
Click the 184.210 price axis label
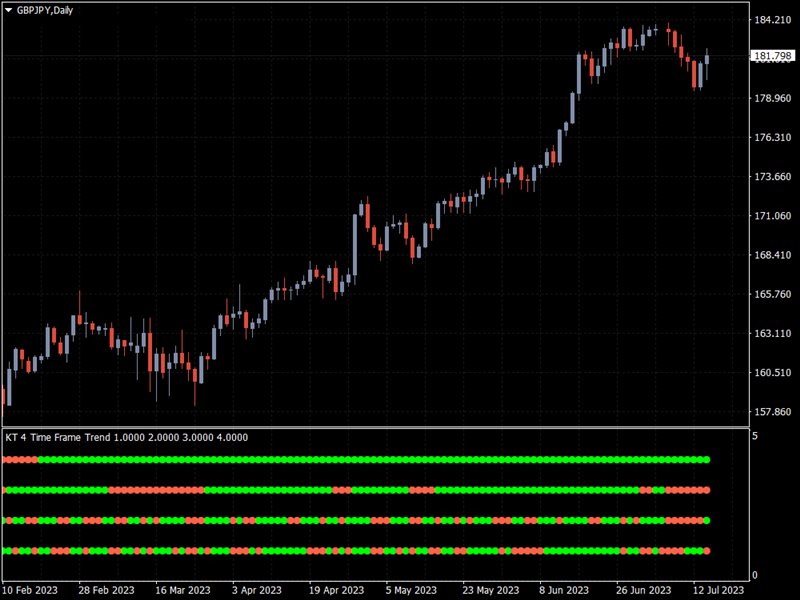(x=772, y=20)
